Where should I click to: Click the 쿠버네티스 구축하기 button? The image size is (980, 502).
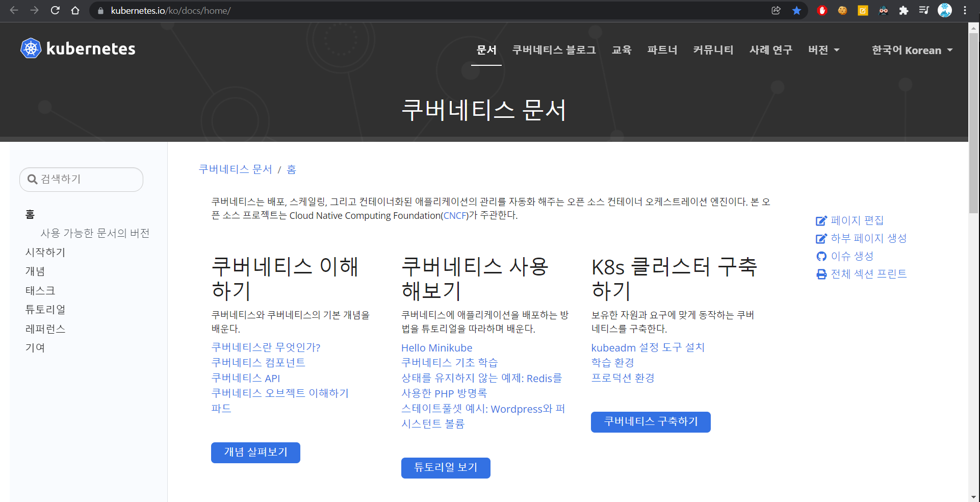[x=651, y=422]
